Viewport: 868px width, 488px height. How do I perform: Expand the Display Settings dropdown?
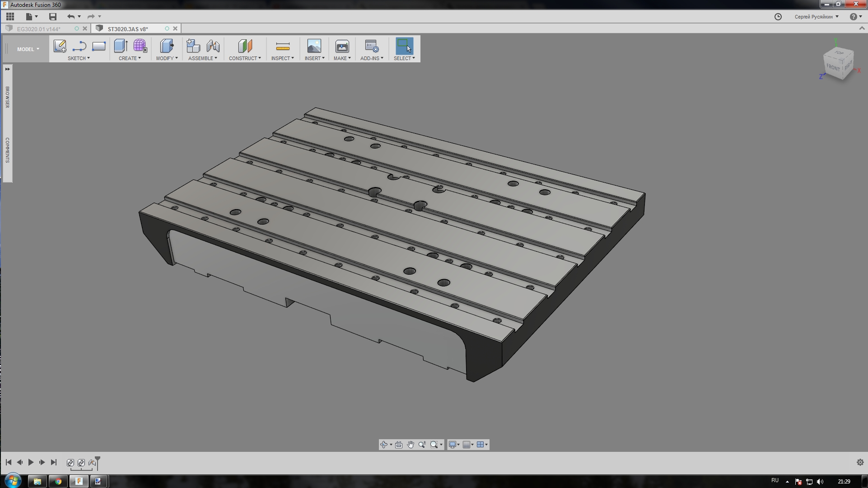pyautogui.click(x=454, y=445)
